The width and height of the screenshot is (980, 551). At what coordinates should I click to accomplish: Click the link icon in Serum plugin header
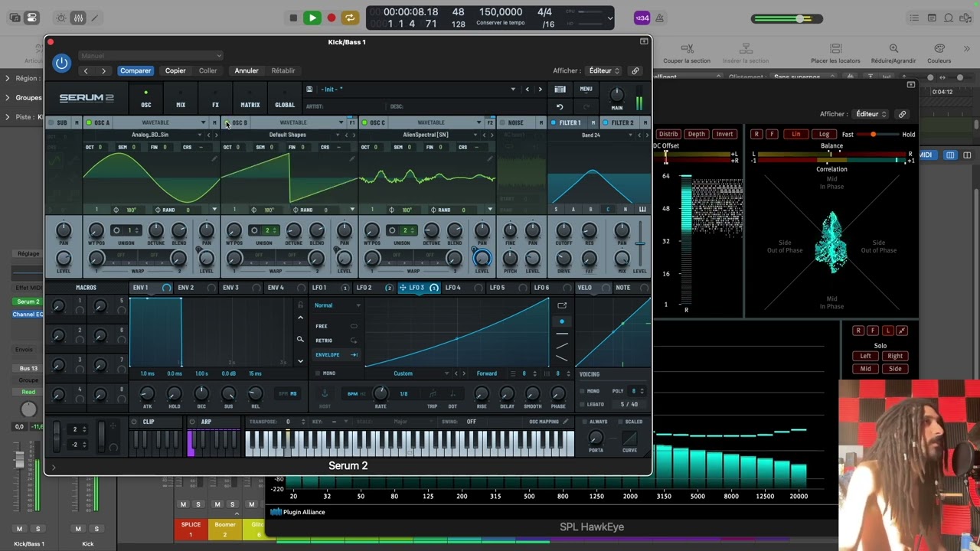[635, 70]
